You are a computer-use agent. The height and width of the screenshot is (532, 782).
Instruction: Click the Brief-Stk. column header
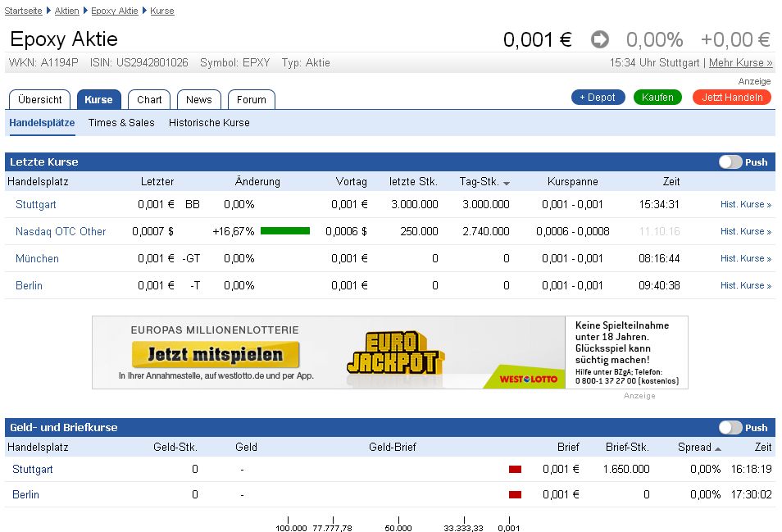tap(627, 448)
